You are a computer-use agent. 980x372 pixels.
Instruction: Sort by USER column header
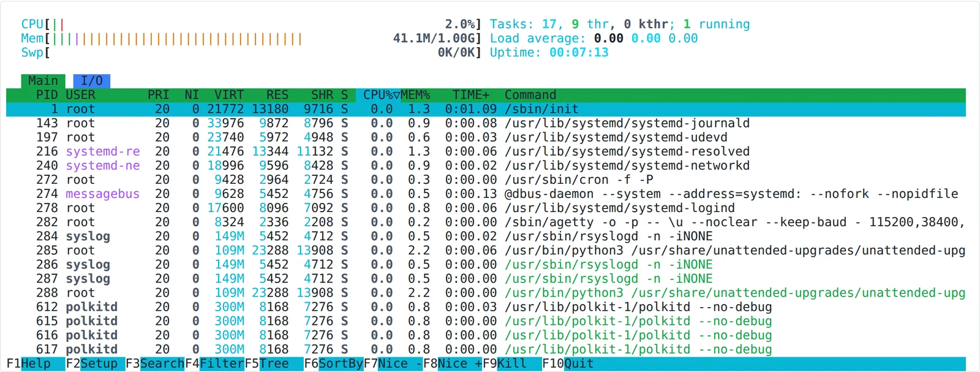pyautogui.click(x=80, y=95)
